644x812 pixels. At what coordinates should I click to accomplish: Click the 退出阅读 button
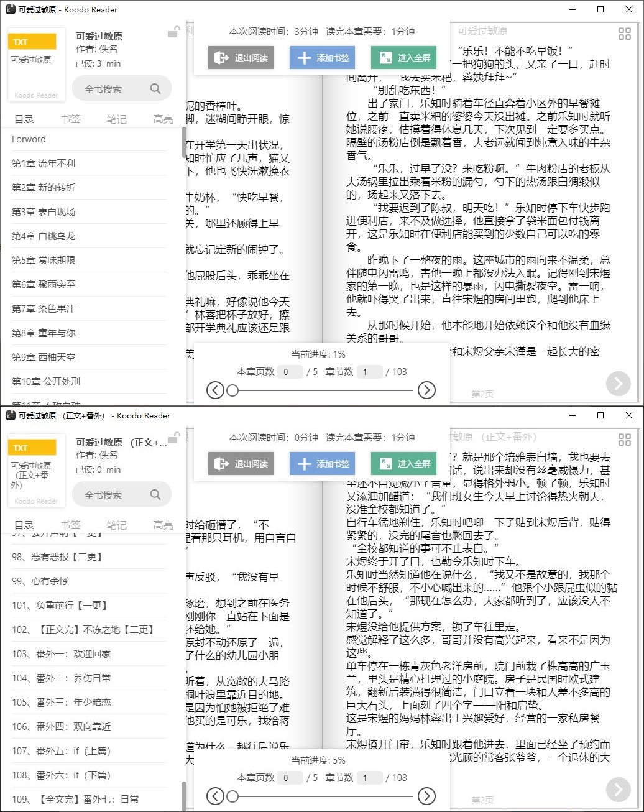click(241, 57)
